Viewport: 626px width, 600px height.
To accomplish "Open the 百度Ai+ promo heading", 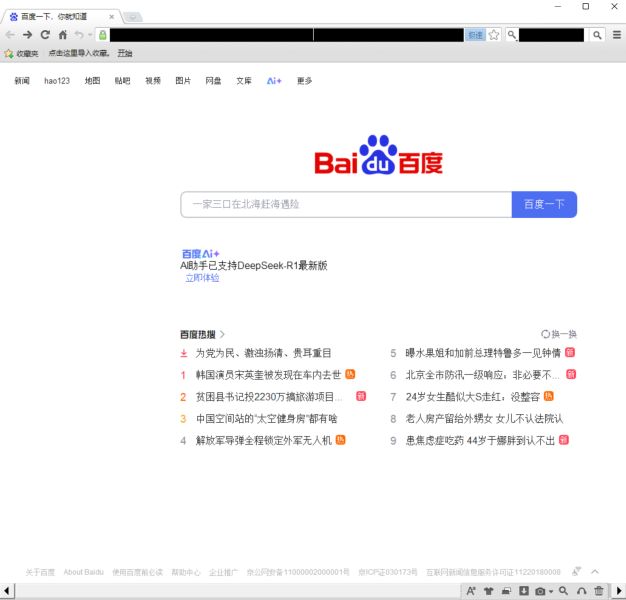I will click(200, 254).
